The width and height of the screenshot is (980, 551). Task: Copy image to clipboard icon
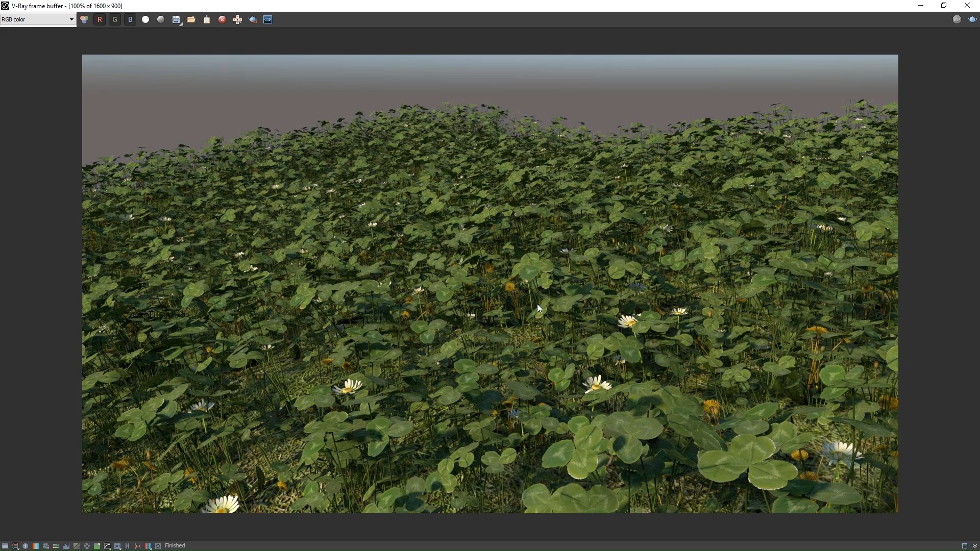[x=207, y=19]
